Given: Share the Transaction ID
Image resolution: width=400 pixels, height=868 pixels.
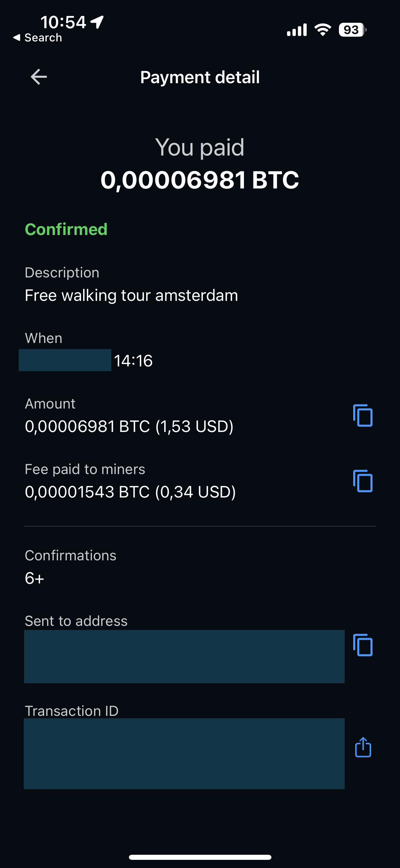Looking at the screenshot, I should 363,747.
